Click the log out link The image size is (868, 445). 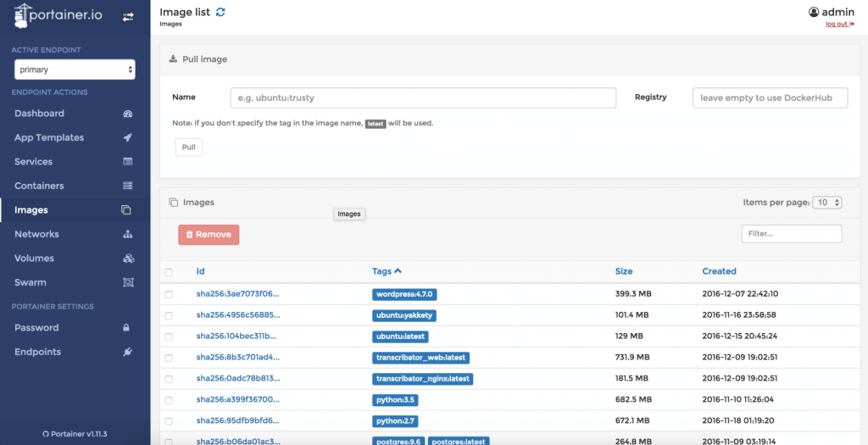[839, 24]
